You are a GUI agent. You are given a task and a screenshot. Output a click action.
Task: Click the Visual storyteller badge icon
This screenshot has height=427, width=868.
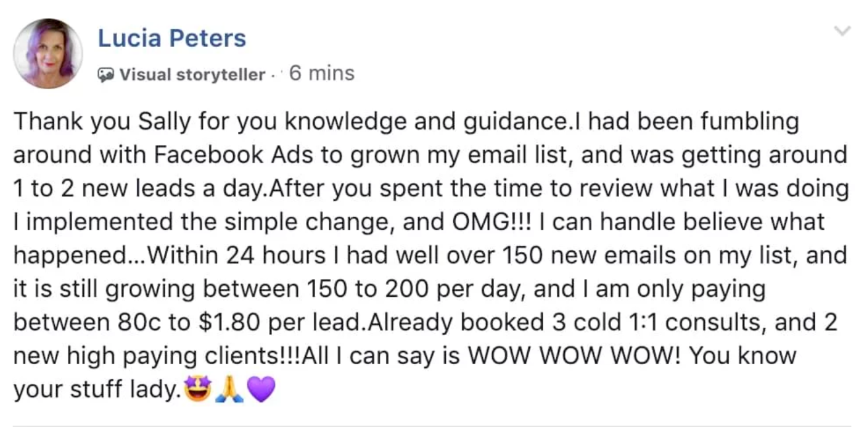[x=106, y=75]
